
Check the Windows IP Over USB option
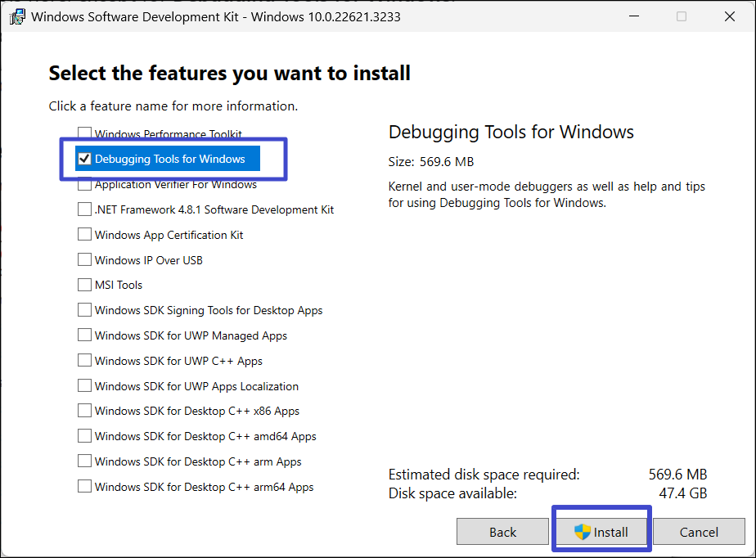tap(84, 260)
